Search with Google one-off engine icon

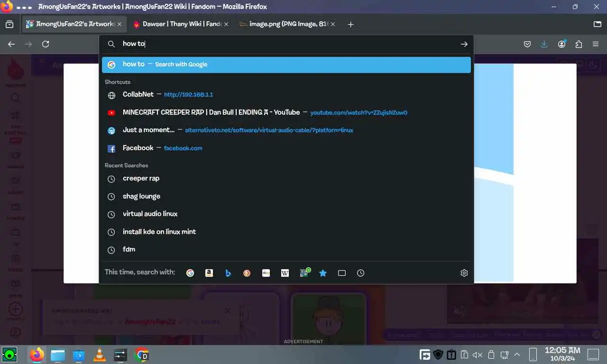pyautogui.click(x=190, y=273)
